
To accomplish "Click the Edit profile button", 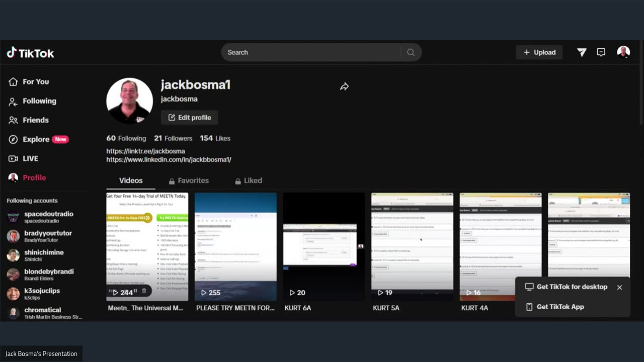I will 189,117.
